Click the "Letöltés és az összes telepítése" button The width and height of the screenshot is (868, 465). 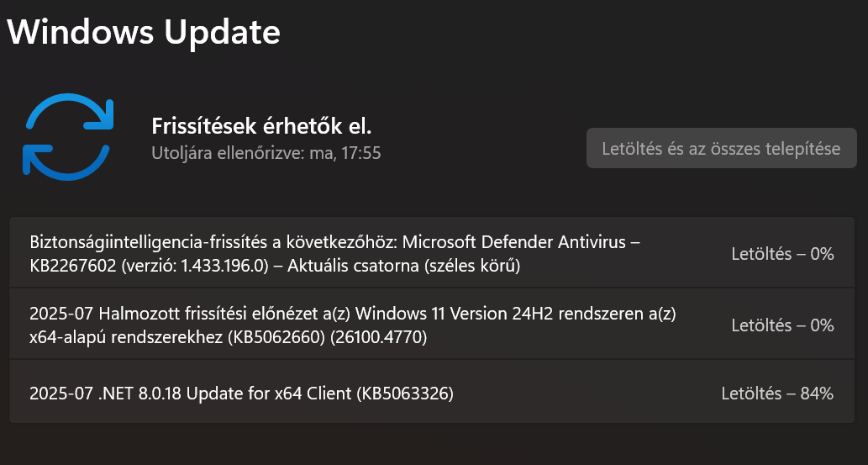[x=721, y=149]
